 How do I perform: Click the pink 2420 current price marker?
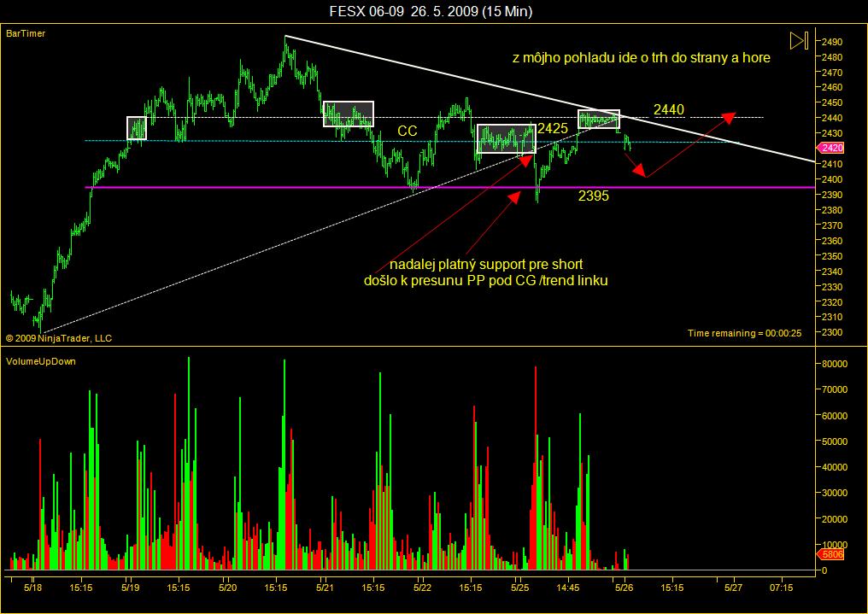(830, 148)
